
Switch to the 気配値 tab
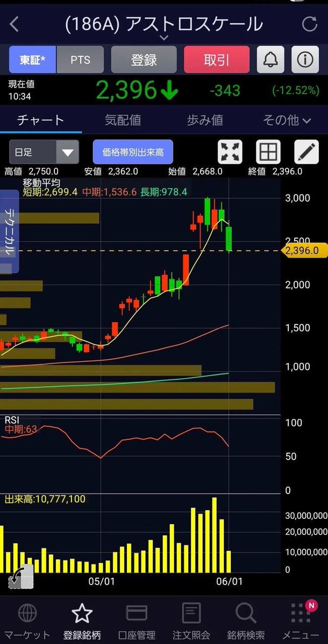click(123, 120)
